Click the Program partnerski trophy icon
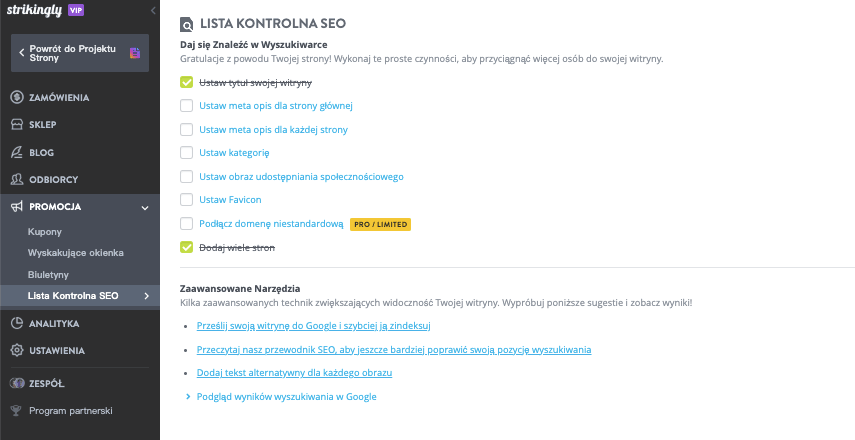This screenshot has height=440, width=855. [x=17, y=410]
